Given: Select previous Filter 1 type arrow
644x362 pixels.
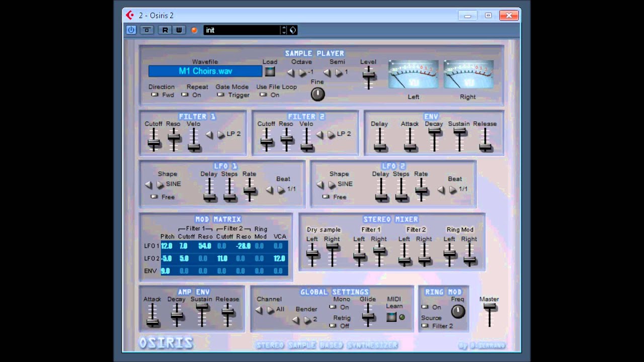Looking at the screenshot, I should tap(209, 134).
